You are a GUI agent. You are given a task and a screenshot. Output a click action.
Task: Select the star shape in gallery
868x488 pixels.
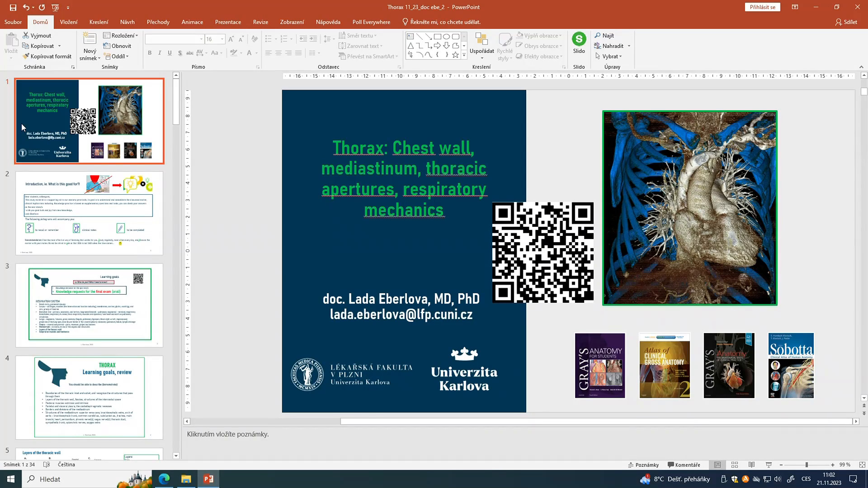point(455,55)
